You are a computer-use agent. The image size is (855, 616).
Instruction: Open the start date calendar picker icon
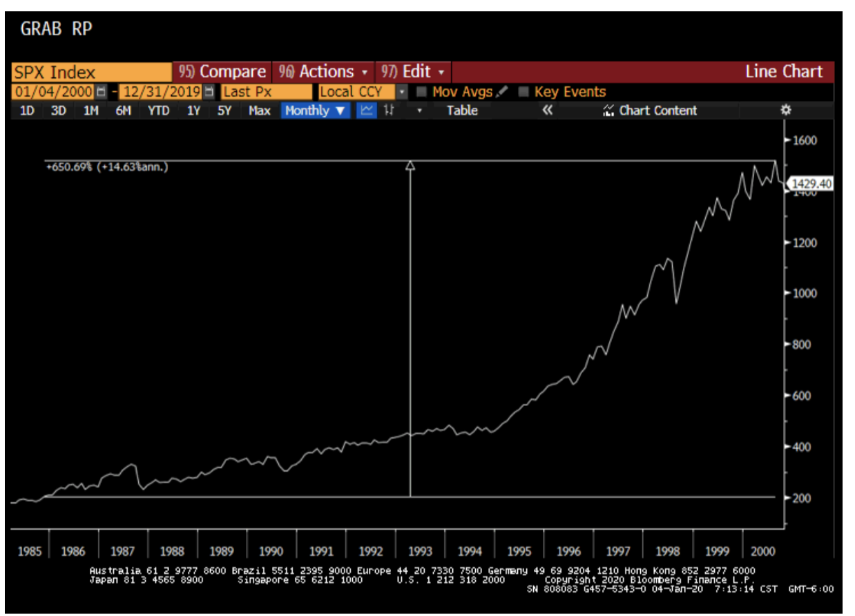pyautogui.click(x=102, y=92)
